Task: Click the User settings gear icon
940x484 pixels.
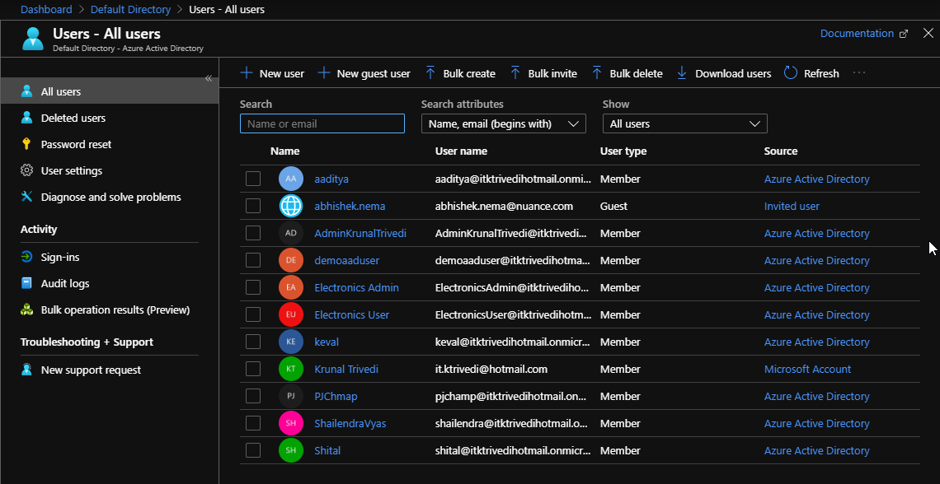Action: pyautogui.click(x=27, y=171)
